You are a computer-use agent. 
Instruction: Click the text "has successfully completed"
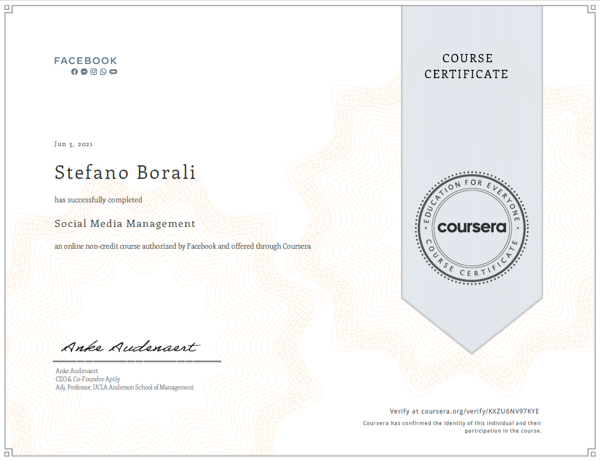(x=98, y=200)
